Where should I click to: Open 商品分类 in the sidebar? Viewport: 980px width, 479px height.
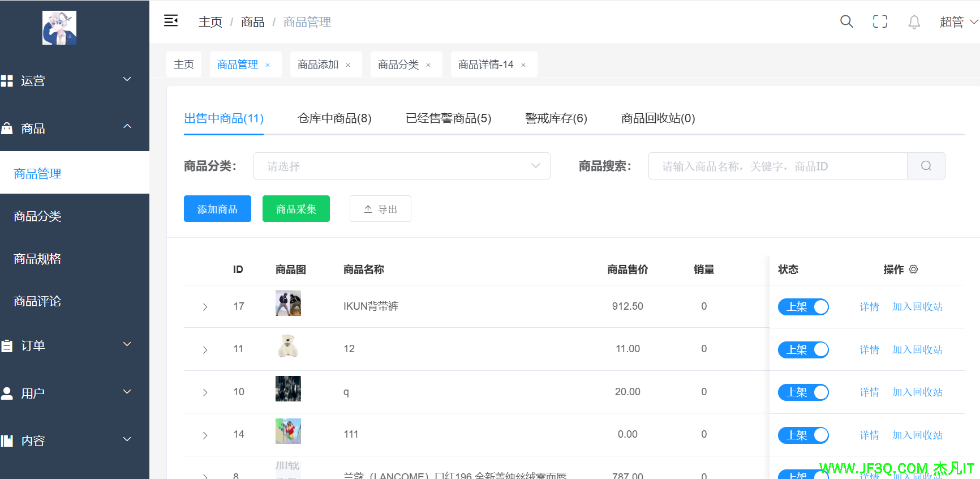pyautogui.click(x=37, y=216)
